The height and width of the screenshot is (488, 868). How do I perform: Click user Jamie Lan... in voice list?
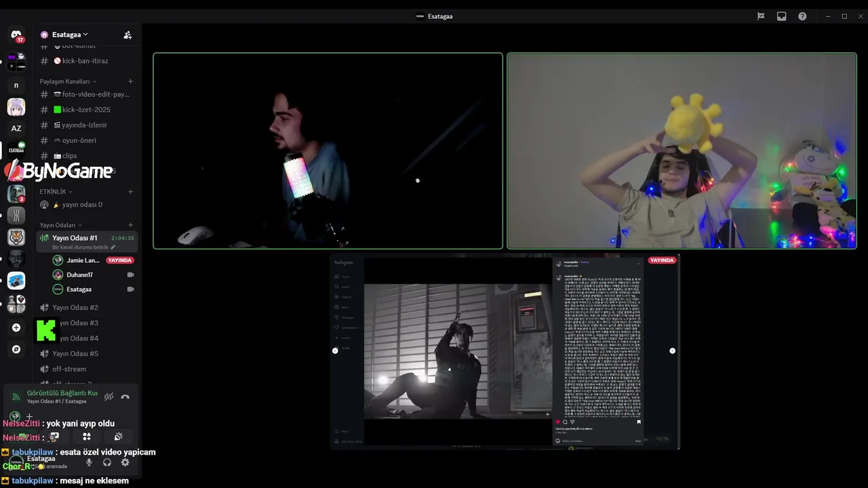click(x=94, y=260)
